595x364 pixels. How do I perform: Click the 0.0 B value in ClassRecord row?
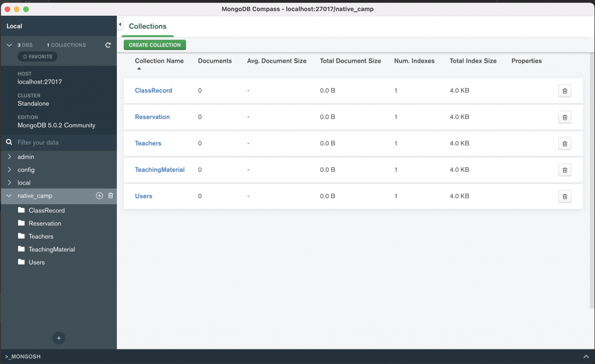328,91
